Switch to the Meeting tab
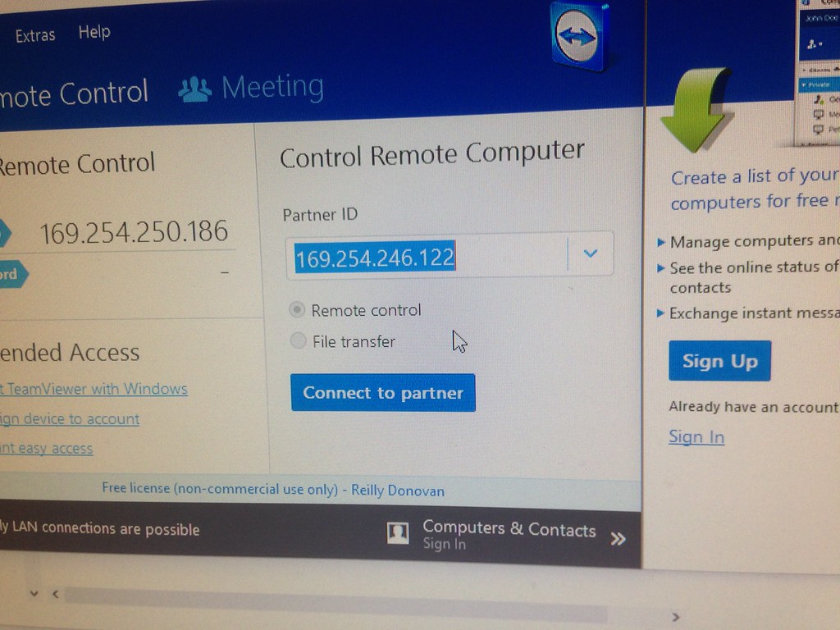 pyautogui.click(x=251, y=87)
